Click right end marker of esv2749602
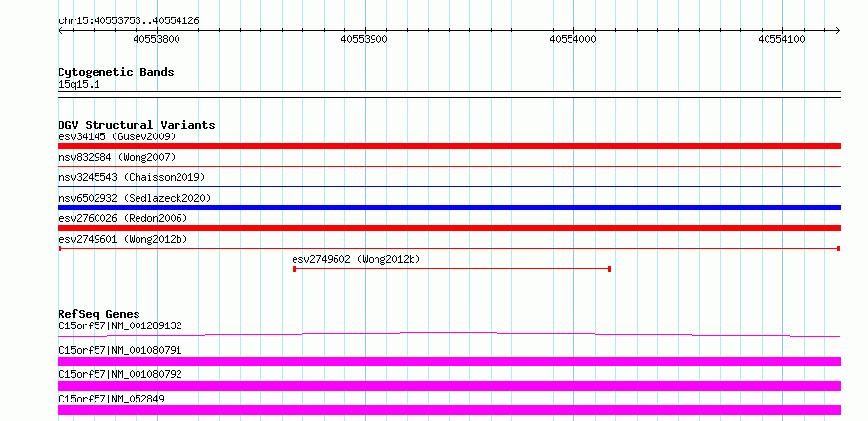The width and height of the screenshot is (868, 421). (x=609, y=269)
